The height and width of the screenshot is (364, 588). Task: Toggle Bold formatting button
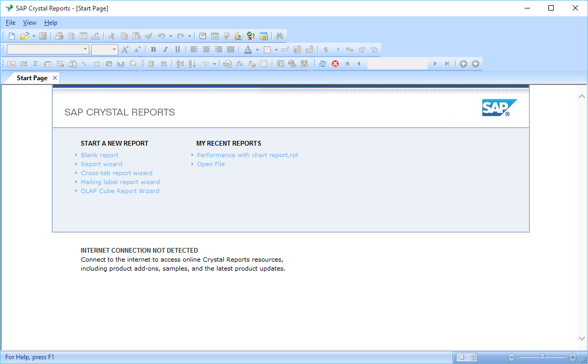(153, 50)
